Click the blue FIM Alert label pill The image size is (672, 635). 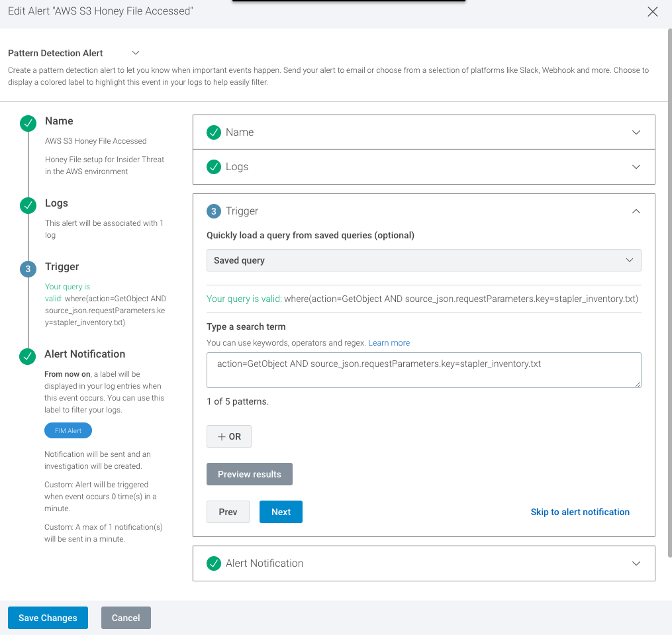point(68,430)
